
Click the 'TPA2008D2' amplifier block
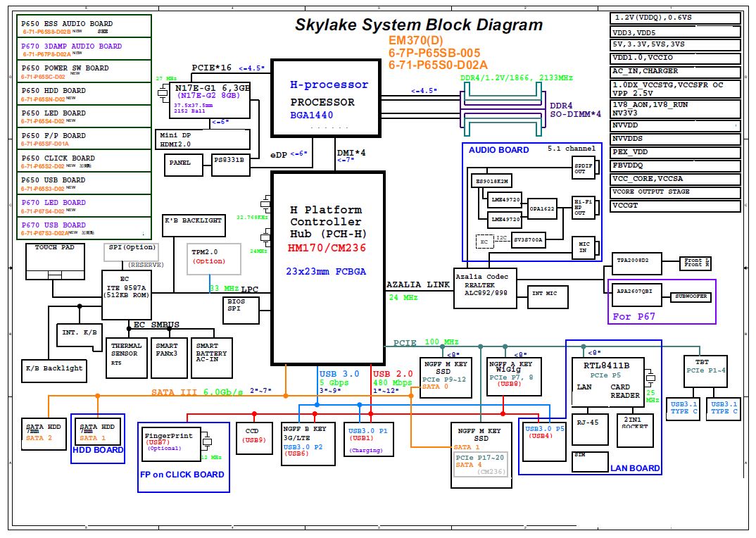tap(636, 263)
